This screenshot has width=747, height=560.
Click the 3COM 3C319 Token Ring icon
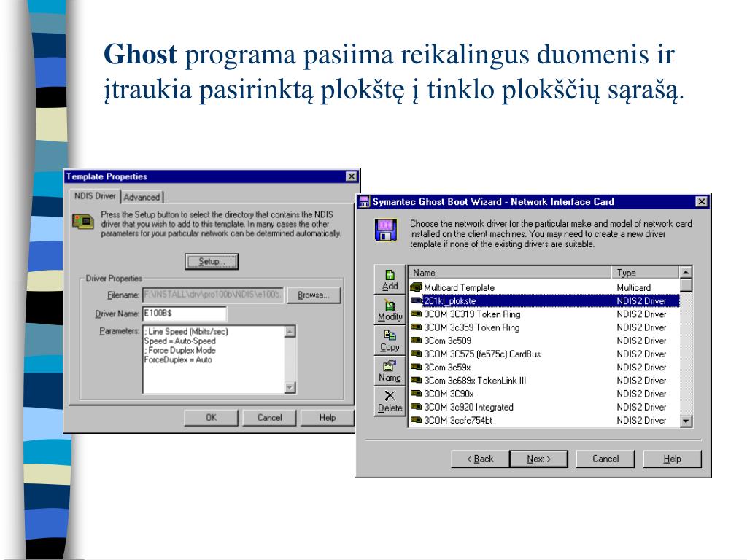coord(416,314)
